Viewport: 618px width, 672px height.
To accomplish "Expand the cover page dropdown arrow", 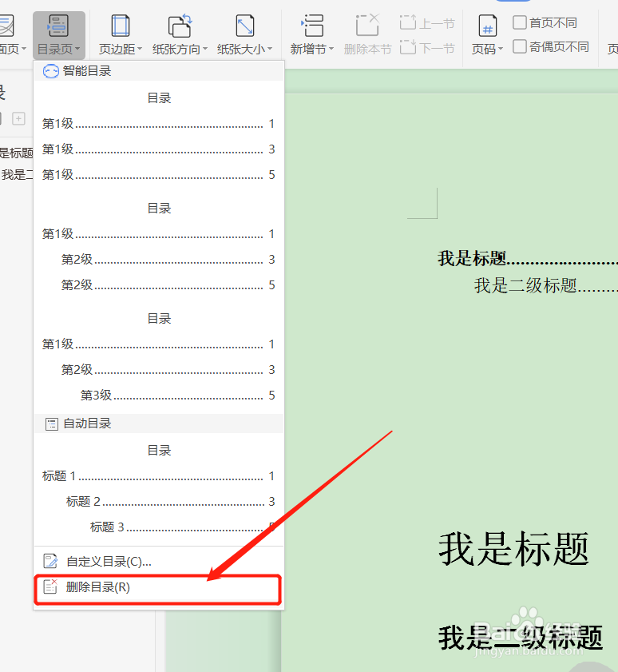I will click(24, 50).
